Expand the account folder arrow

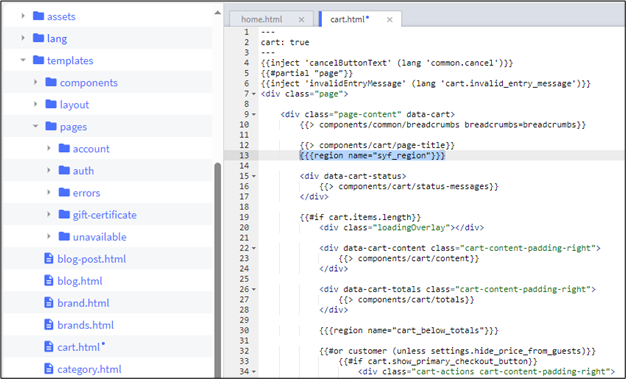click(x=49, y=148)
